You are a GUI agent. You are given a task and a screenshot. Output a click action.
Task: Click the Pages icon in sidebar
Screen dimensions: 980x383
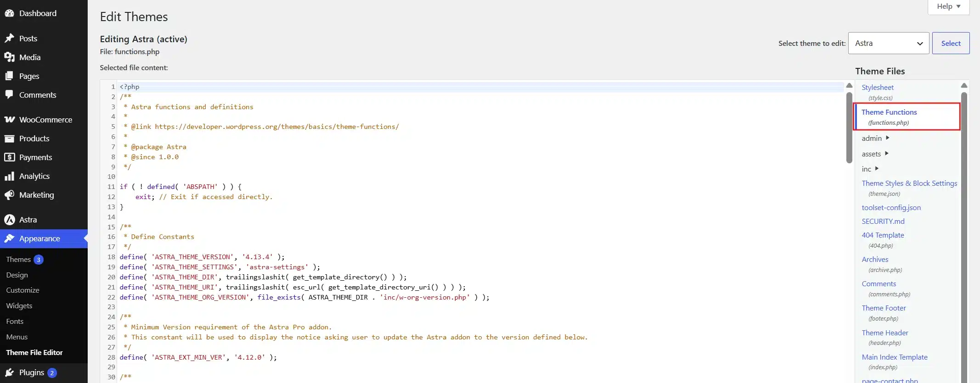9,76
